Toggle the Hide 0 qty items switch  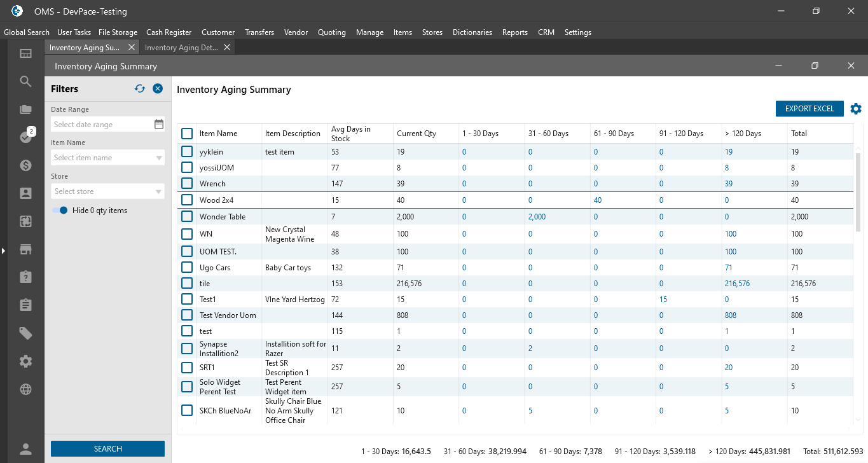coord(60,211)
